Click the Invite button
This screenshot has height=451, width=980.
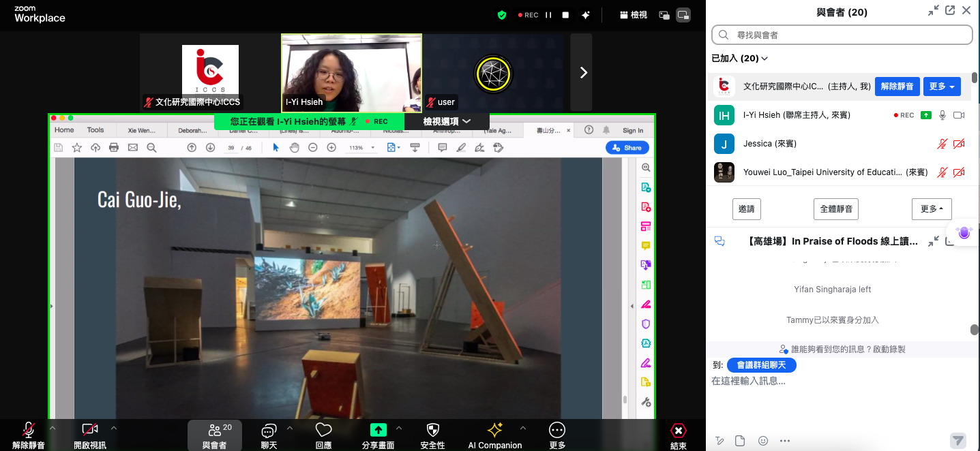tap(746, 209)
